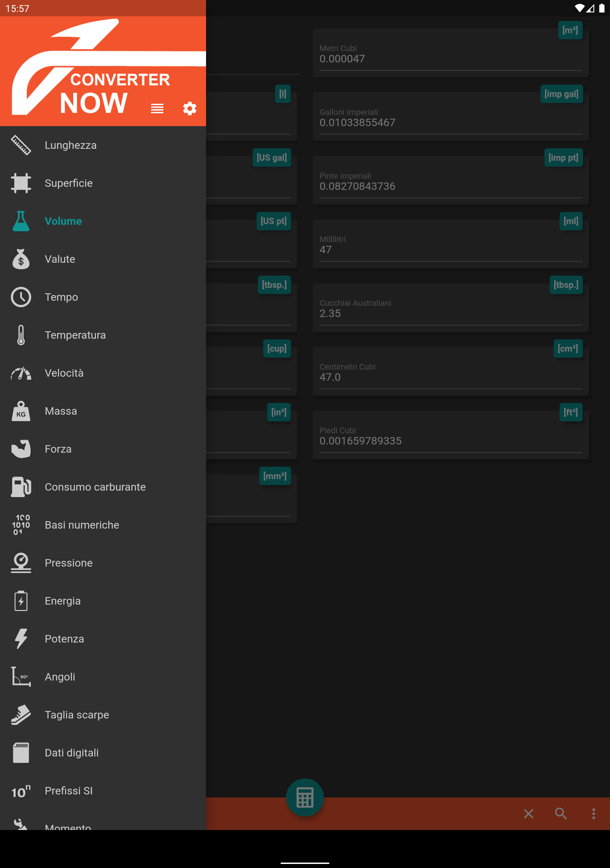Edit the Galloni Imperiali value field

[450, 122]
